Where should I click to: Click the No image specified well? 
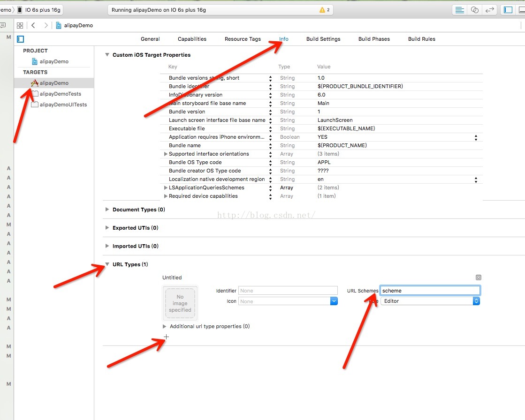(180, 303)
